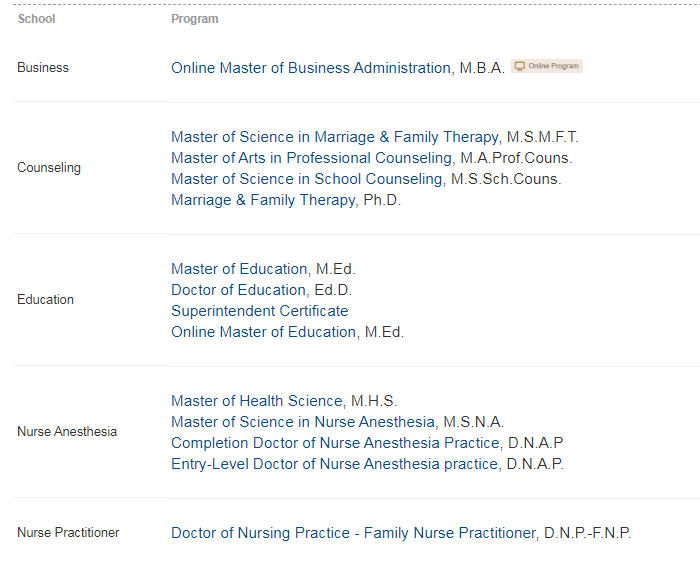
Task: Select the Counseling school label
Action: 49,168
